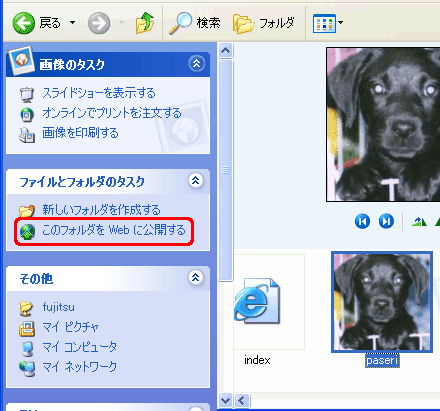Viewport: 440px width, 411px height.
Task: Click the My Network globe icon
Action: [x=27, y=368]
